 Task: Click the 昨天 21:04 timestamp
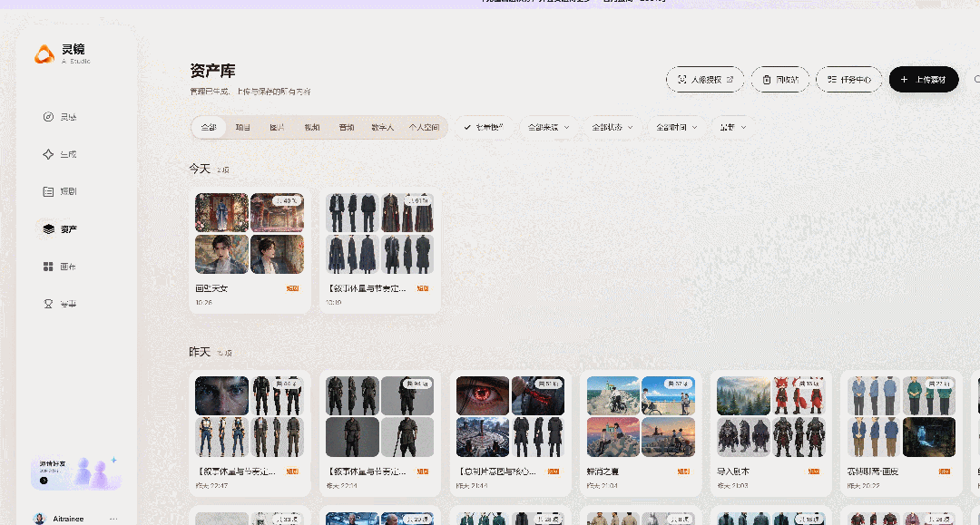(603, 485)
